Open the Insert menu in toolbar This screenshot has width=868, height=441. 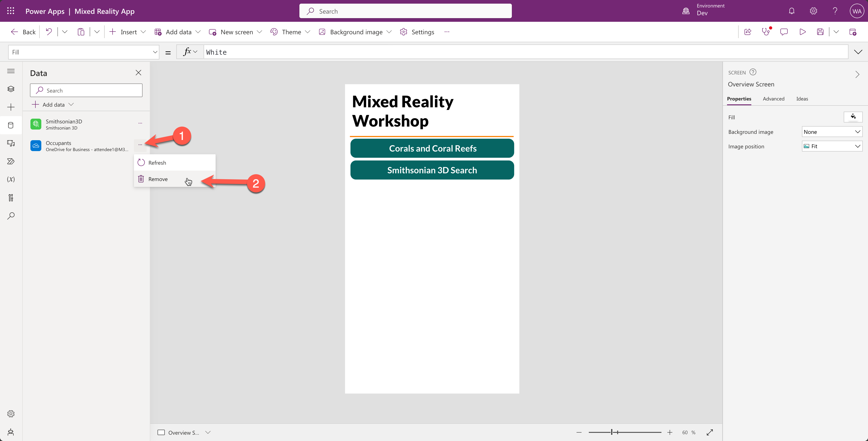tap(128, 32)
